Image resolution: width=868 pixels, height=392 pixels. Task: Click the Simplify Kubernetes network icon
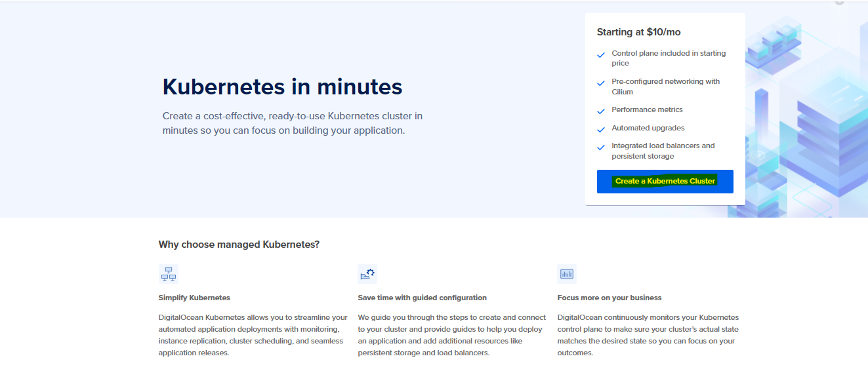pos(169,274)
